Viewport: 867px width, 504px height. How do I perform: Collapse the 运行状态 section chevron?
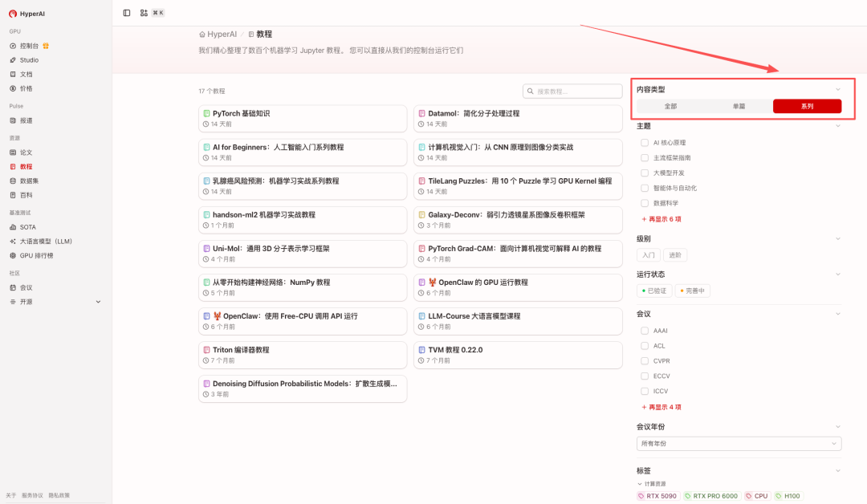837,274
